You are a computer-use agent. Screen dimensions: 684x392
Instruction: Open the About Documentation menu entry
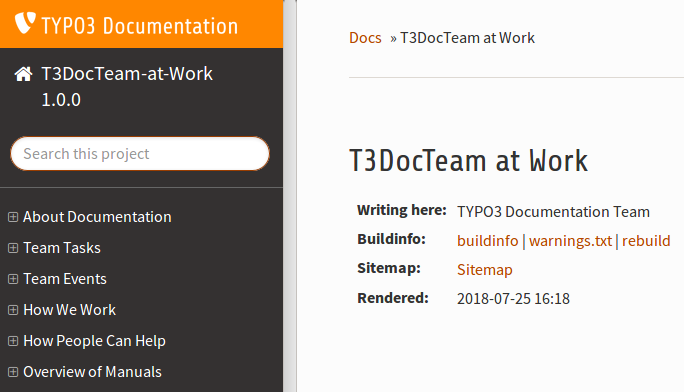click(97, 217)
